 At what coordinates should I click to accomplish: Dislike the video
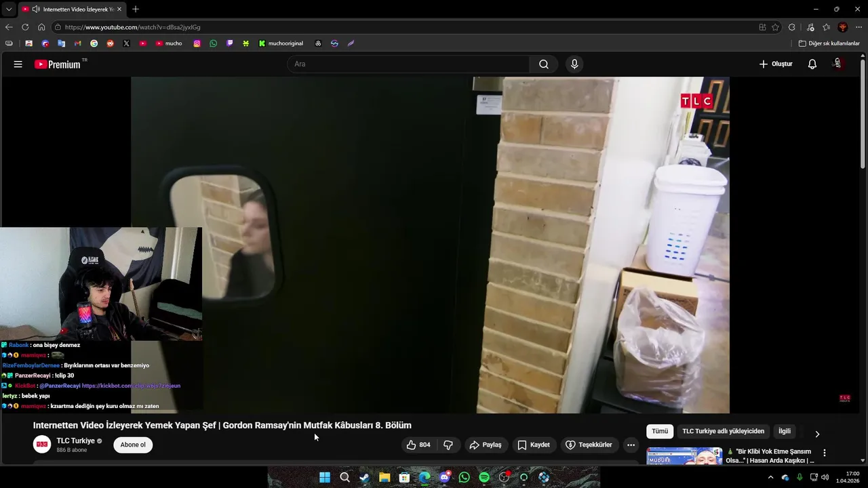(448, 445)
